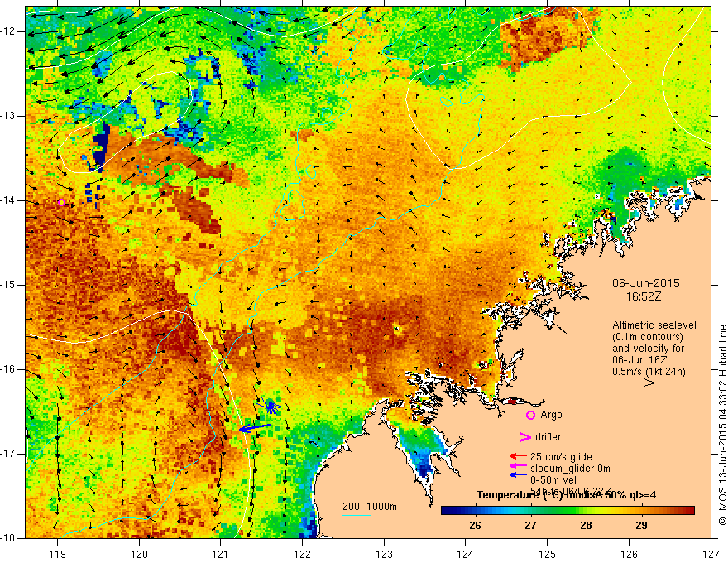The width and height of the screenshot is (728, 563).
Task: Click the 'Temperature (°C) modisA 50% ql>=4' title
Action: (567, 495)
